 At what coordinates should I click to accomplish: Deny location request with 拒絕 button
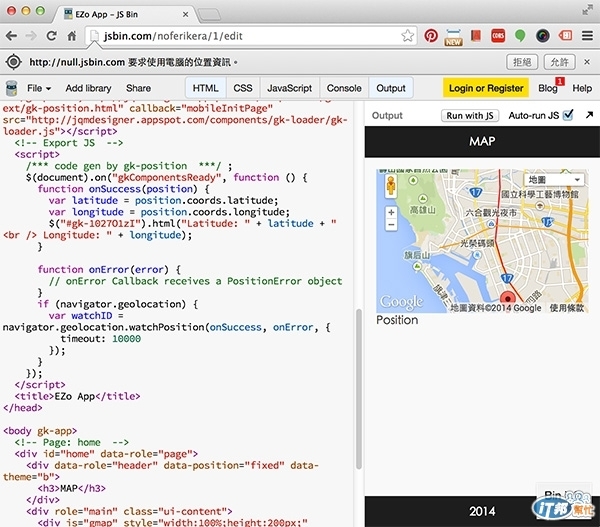522,62
